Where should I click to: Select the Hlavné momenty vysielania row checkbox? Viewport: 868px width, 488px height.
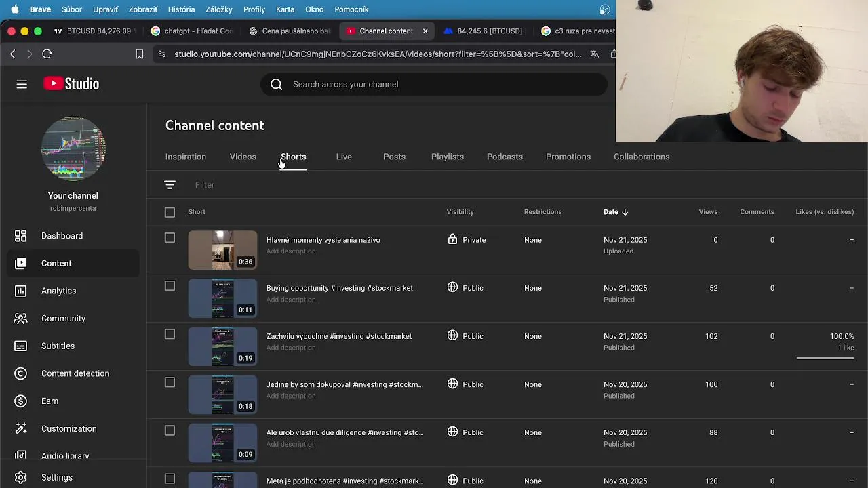tap(170, 238)
